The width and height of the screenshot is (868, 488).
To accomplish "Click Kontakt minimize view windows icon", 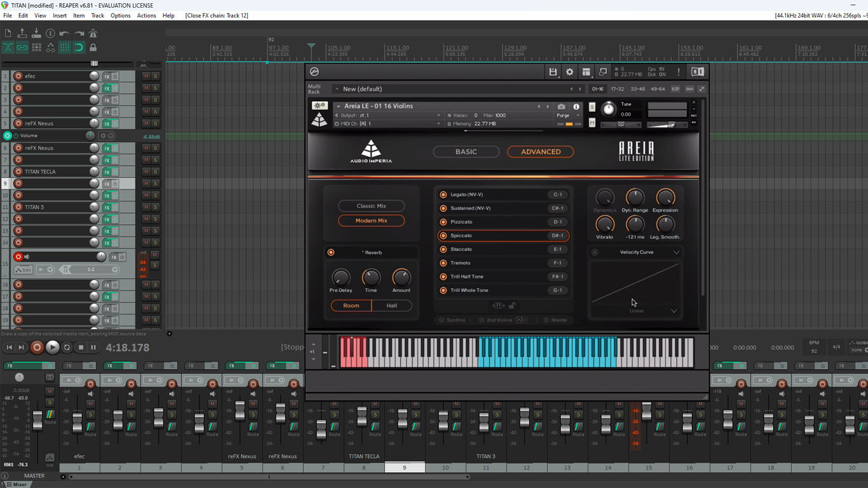I will point(602,72).
